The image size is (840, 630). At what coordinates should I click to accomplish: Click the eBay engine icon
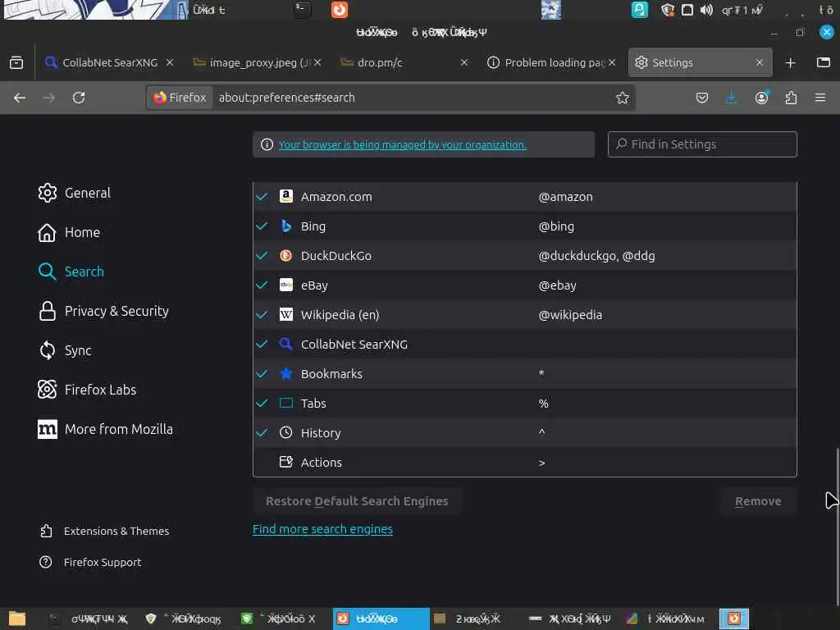(286, 285)
